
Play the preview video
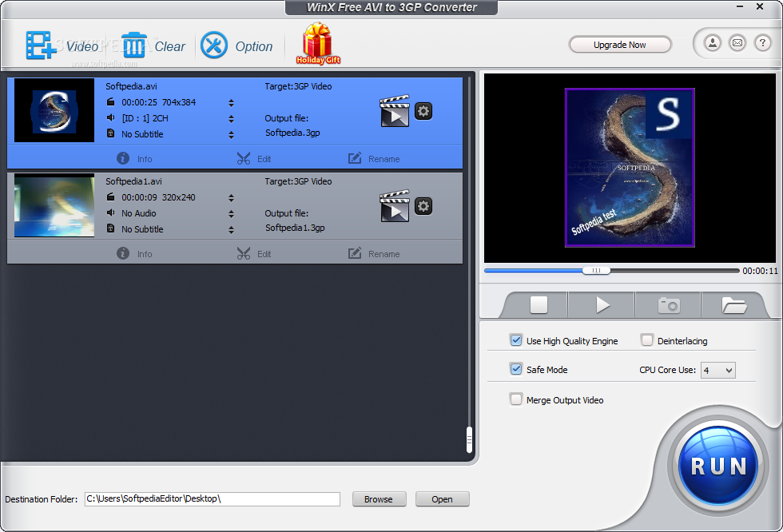[602, 305]
